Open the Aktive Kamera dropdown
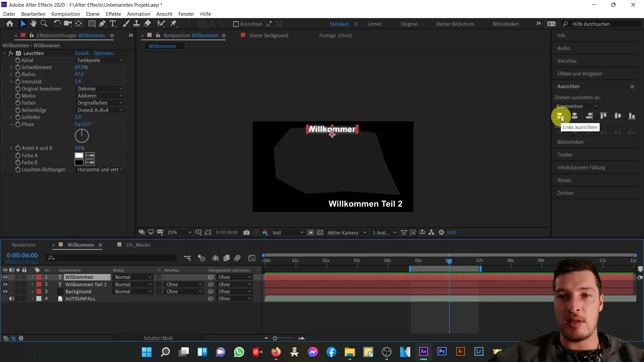 pos(347,233)
